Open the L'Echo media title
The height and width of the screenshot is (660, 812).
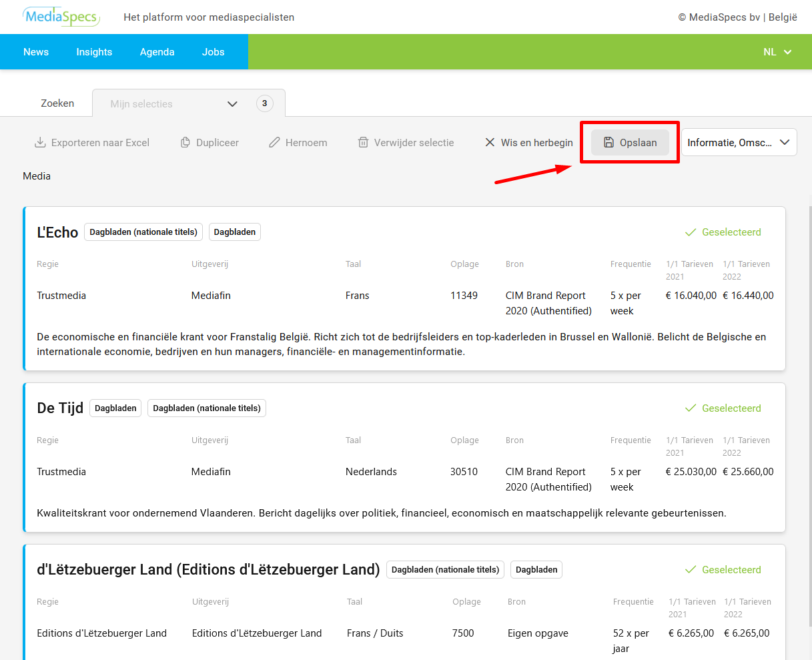[57, 232]
